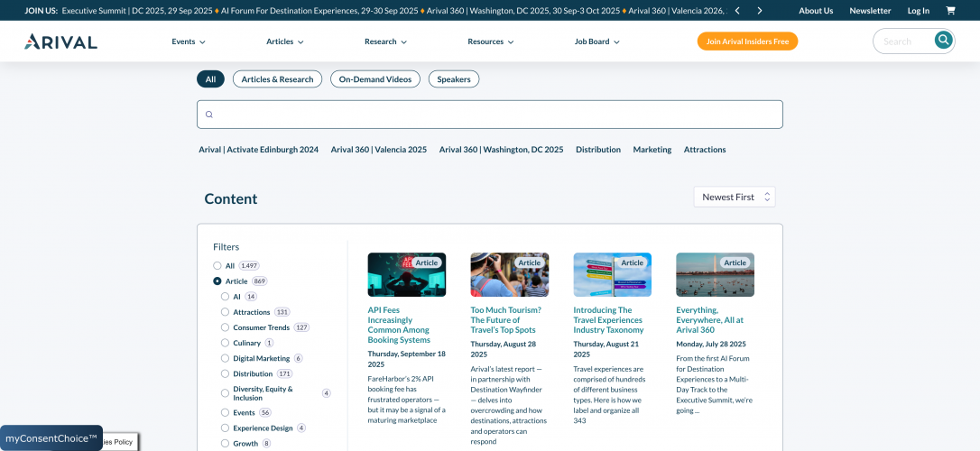Image resolution: width=980 pixels, height=451 pixels.
Task: Click the Attractions quick tag below search
Action: click(x=705, y=150)
